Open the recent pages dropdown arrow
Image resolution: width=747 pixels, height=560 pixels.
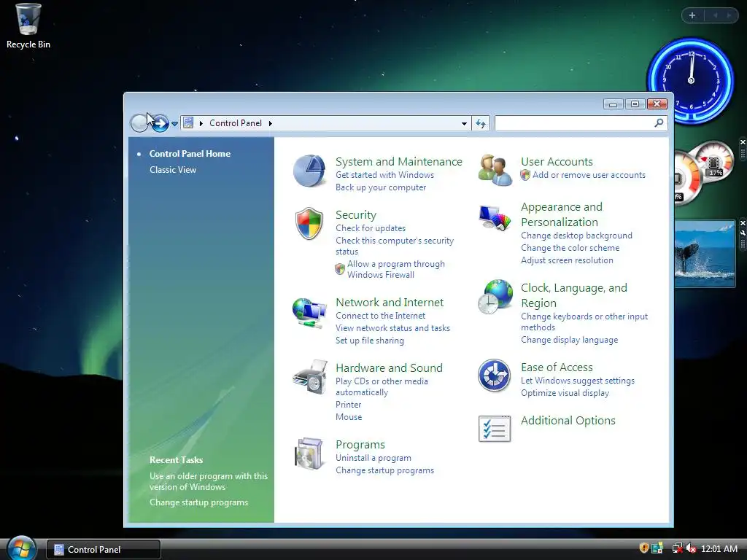click(174, 124)
